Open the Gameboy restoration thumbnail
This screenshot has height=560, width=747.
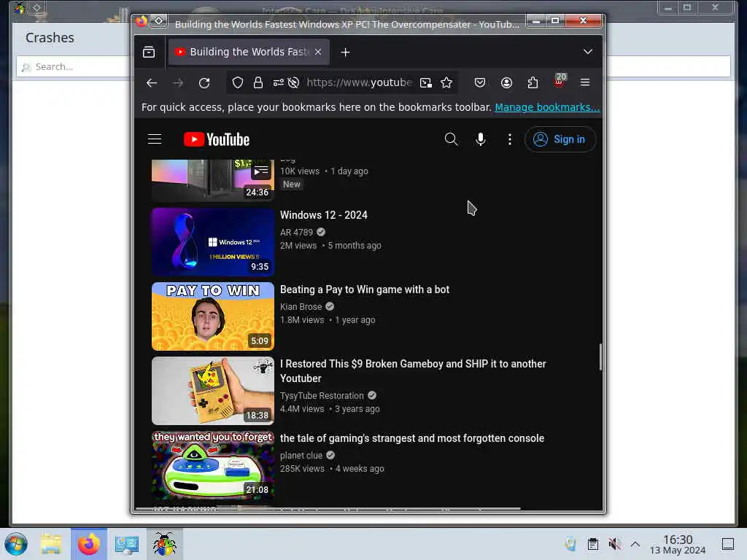213,391
